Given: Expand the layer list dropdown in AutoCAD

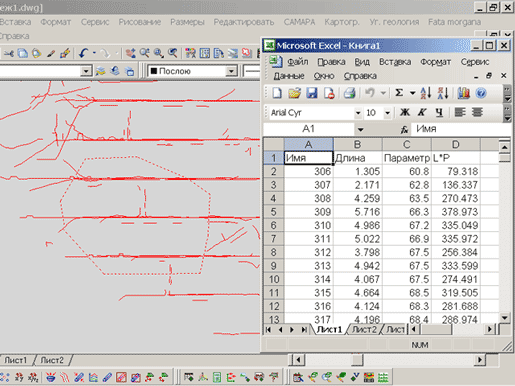Looking at the screenshot, I should click(86, 71).
